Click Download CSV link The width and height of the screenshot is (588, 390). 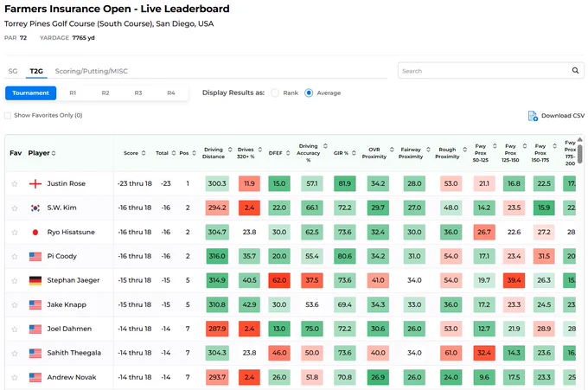(x=563, y=116)
